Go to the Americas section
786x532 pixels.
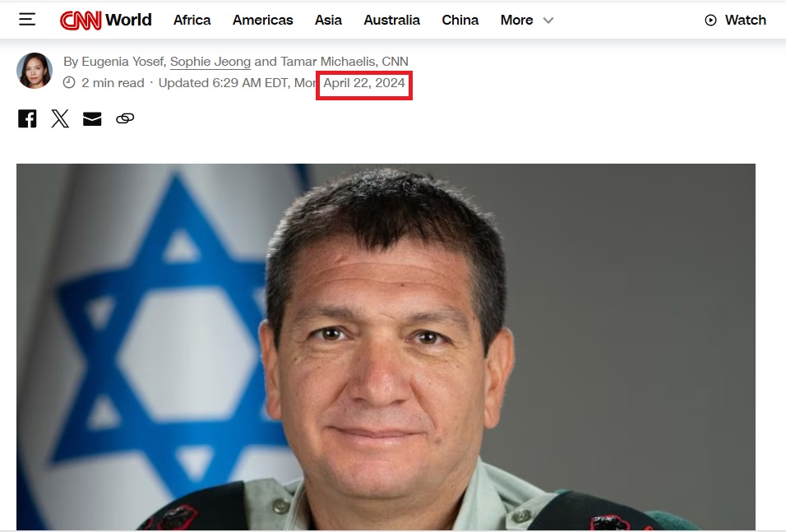262,20
